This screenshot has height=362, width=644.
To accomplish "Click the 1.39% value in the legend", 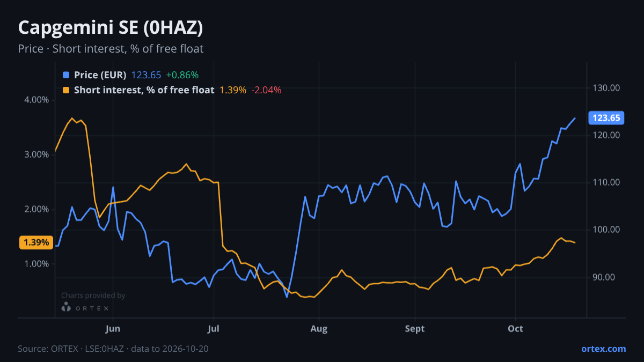I will [233, 90].
